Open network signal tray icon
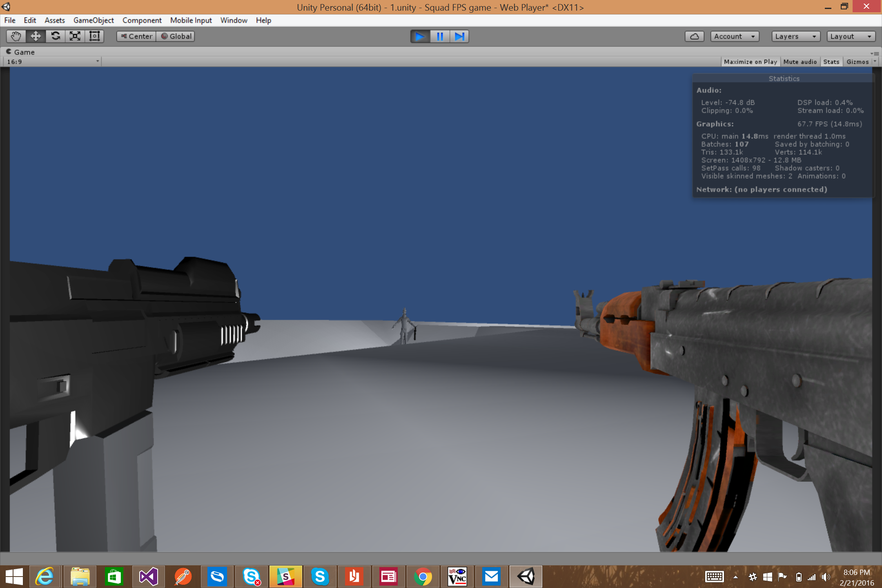This screenshot has width=882, height=588. tap(812, 577)
